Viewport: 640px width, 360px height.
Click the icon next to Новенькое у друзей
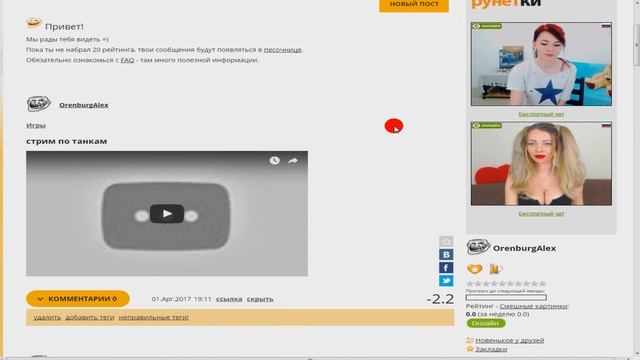point(470,340)
